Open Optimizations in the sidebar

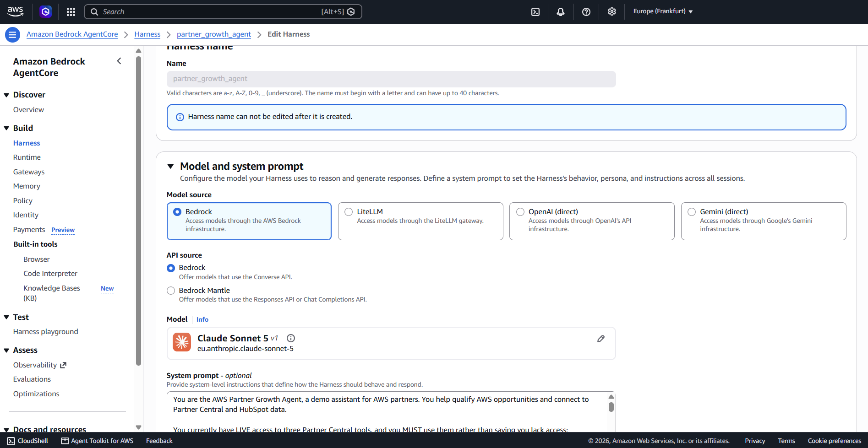coord(36,394)
